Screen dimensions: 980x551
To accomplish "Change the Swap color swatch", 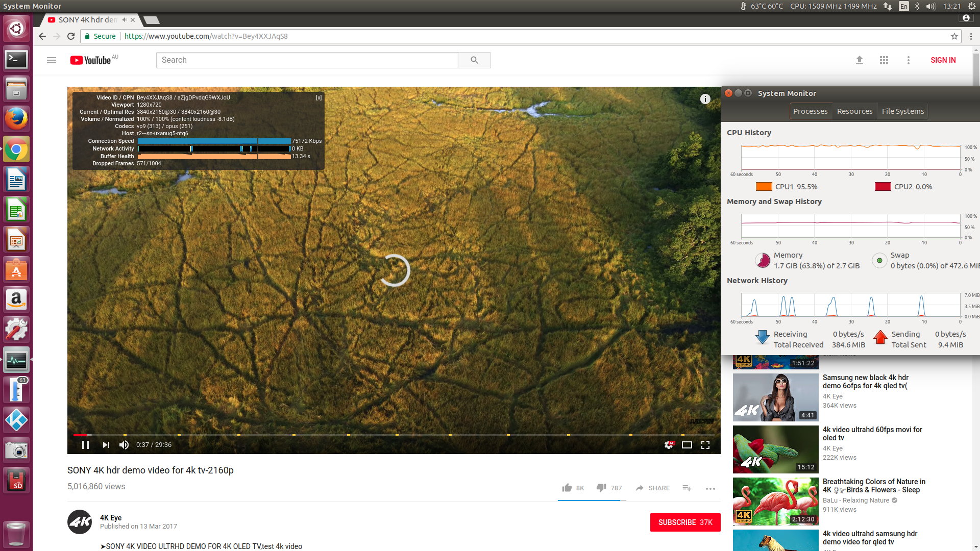I will pos(879,260).
